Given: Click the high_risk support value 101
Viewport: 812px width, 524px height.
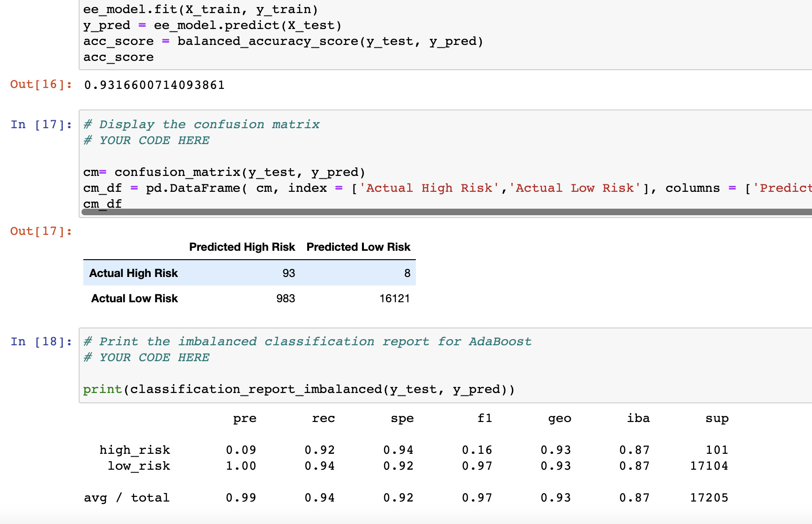Looking at the screenshot, I should click(x=717, y=450).
